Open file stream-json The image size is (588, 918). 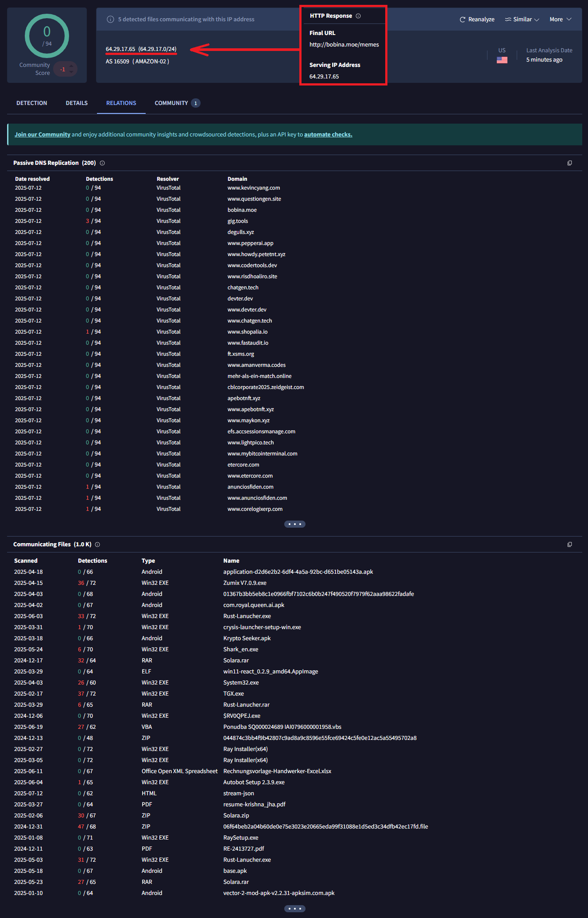[239, 794]
